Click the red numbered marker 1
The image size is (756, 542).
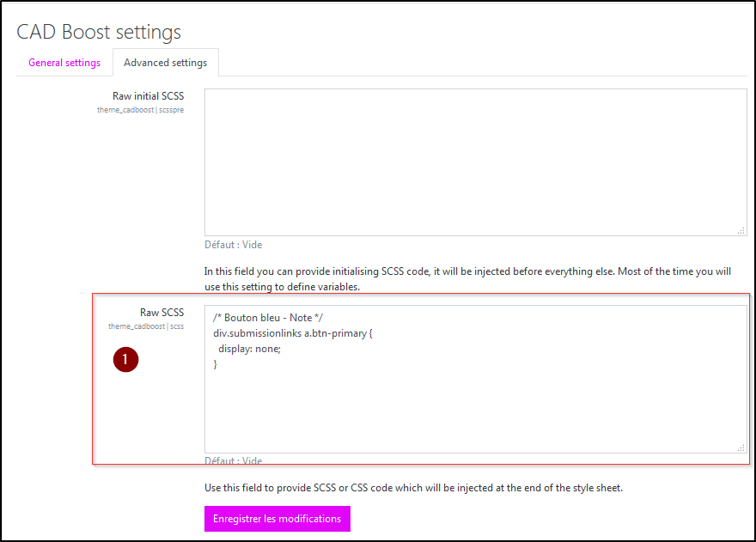point(125,360)
